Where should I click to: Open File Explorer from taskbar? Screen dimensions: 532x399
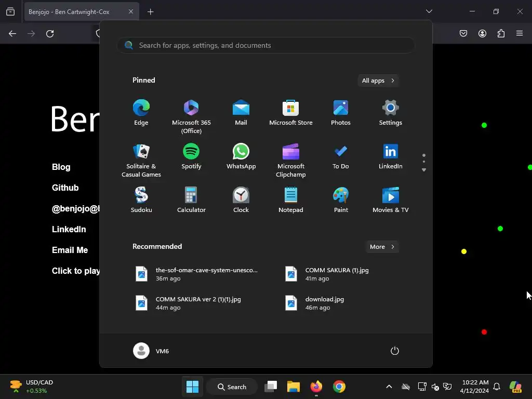click(293, 387)
